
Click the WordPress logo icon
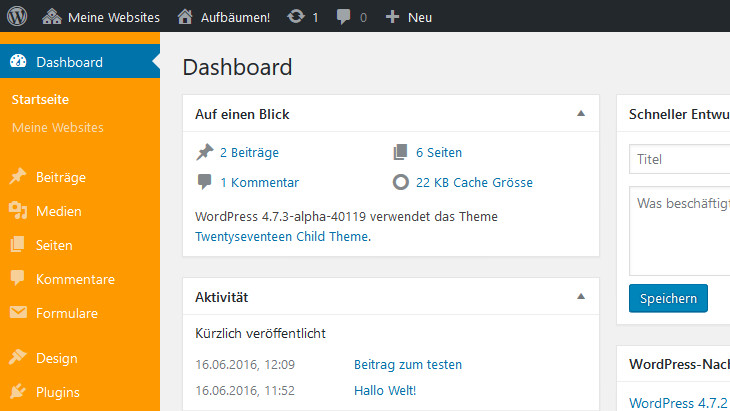tap(16, 17)
